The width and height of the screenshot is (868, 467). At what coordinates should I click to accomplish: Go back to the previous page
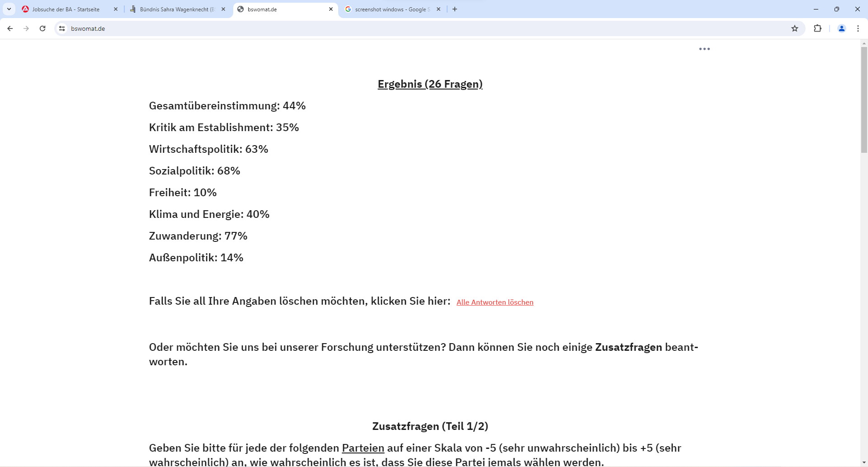(10, 28)
